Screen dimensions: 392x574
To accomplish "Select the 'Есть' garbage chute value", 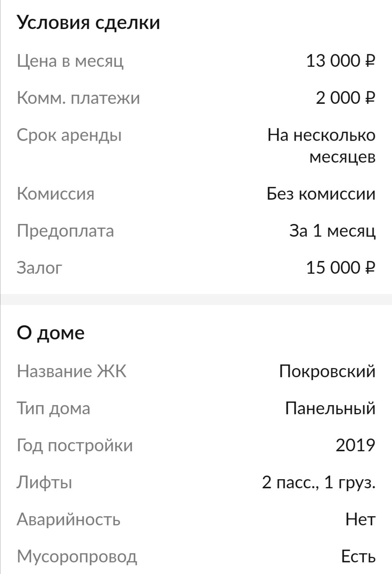I will [x=358, y=557].
